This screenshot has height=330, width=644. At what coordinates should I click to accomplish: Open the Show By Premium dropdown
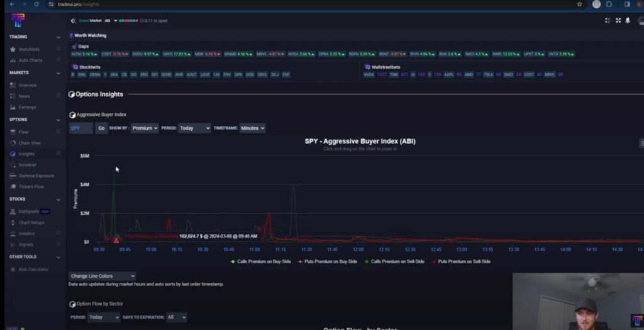(x=145, y=128)
